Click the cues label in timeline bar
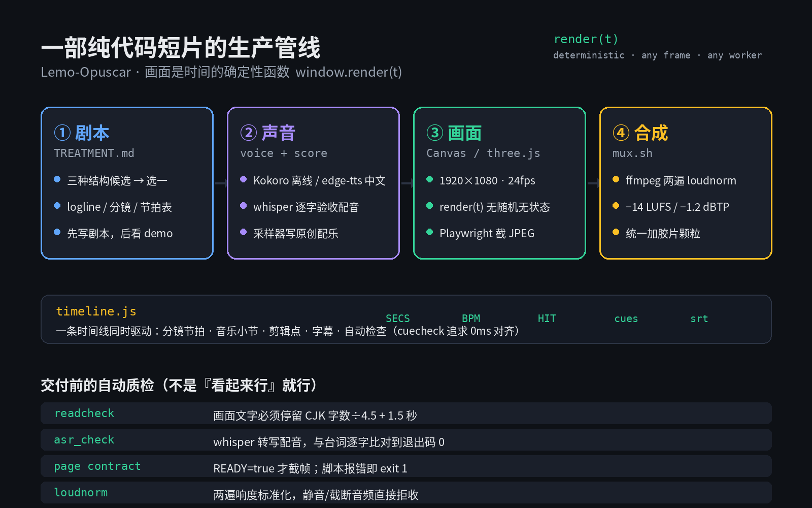Image resolution: width=812 pixels, height=508 pixels. point(626,319)
